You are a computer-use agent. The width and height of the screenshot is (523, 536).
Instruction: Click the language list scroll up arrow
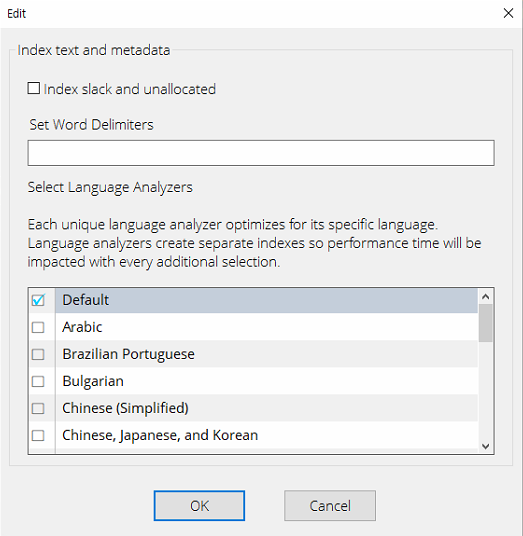[x=485, y=297]
